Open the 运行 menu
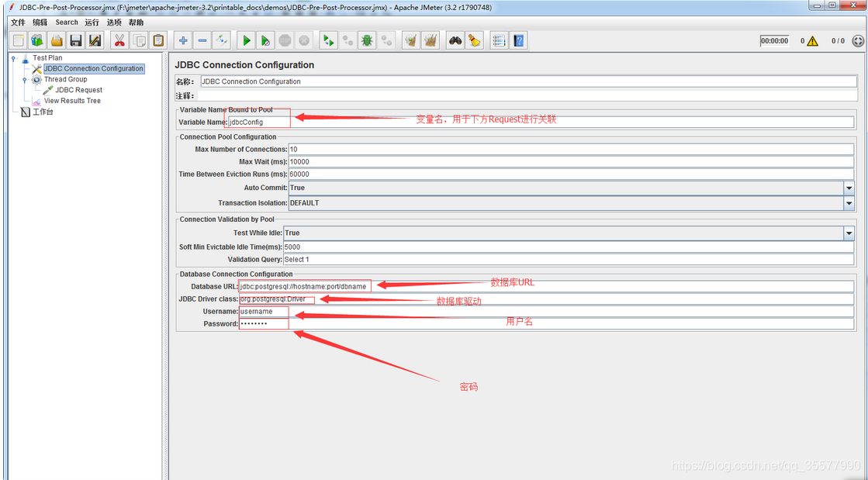This screenshot has width=868, height=480. tap(92, 22)
